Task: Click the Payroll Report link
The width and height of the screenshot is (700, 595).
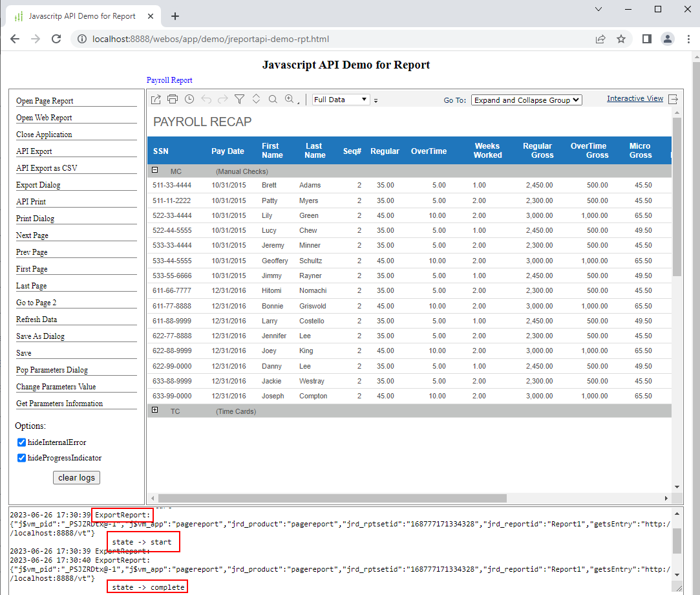Action: 169,80
